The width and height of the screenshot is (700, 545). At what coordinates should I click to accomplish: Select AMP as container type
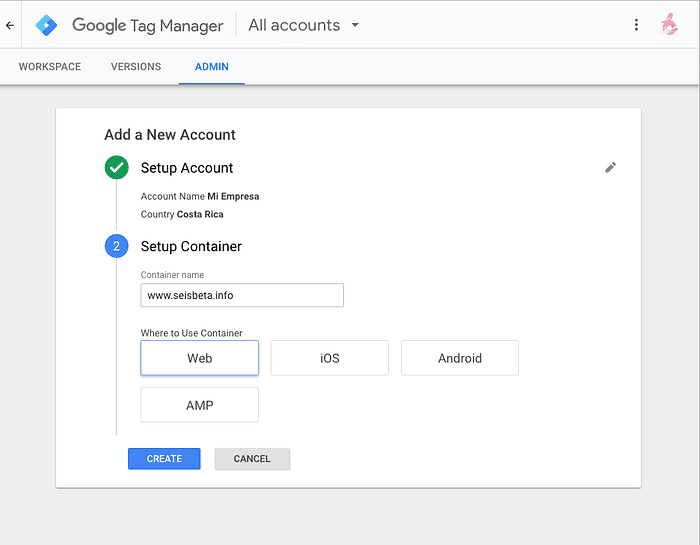click(x=200, y=405)
